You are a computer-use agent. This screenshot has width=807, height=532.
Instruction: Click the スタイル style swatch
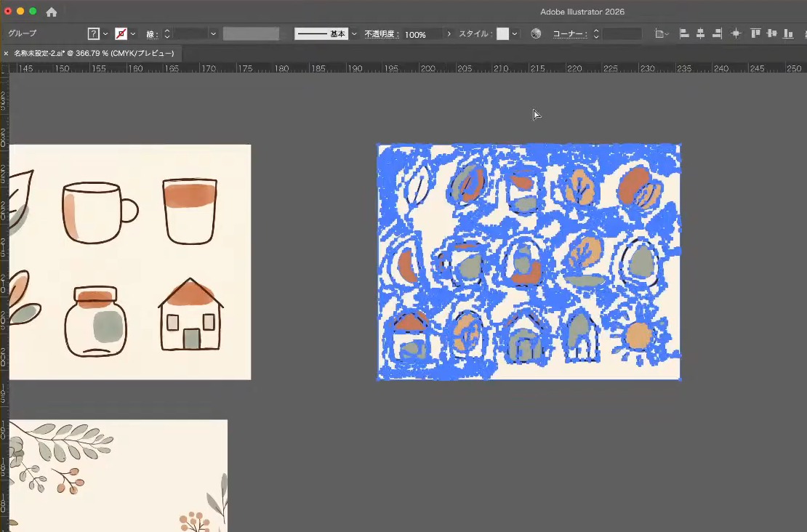click(x=503, y=34)
